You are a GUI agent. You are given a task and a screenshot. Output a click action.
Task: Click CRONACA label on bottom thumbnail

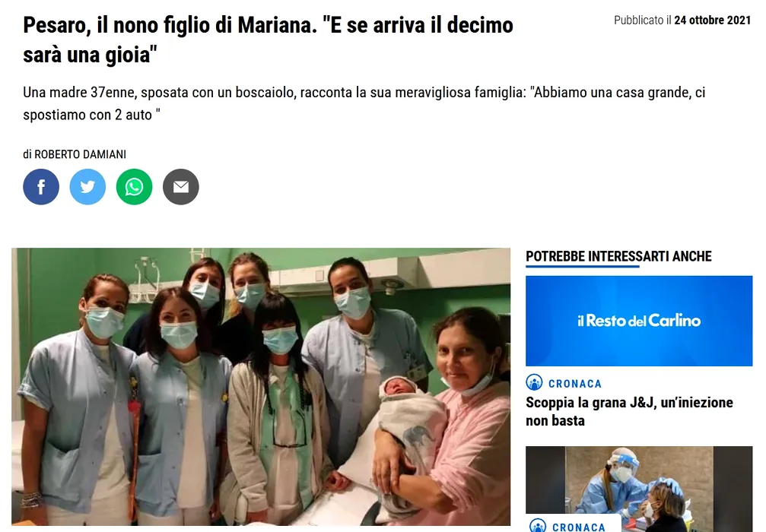578,527
